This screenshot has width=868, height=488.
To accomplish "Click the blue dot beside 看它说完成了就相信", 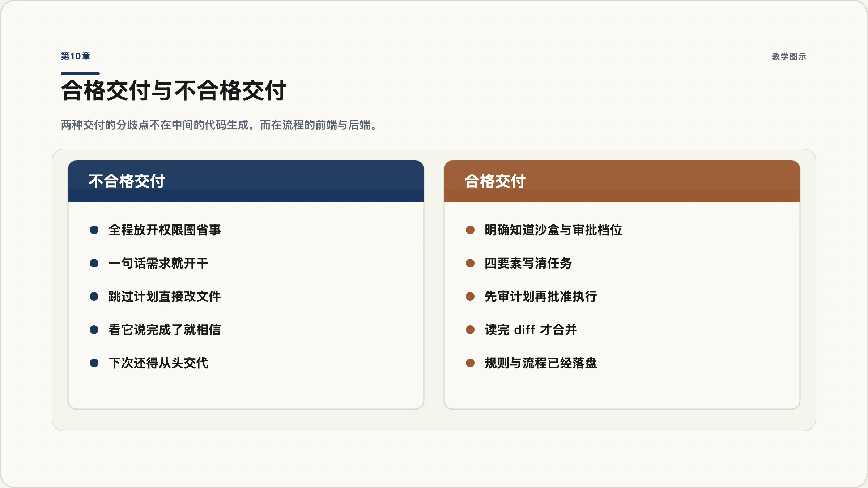I will point(94,330).
